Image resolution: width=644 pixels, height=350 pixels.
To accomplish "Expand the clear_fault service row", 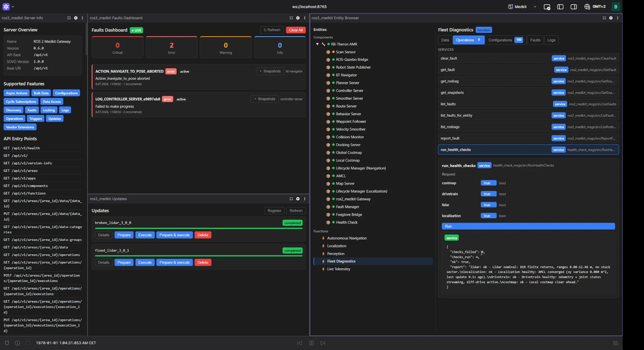I will coord(528,58).
